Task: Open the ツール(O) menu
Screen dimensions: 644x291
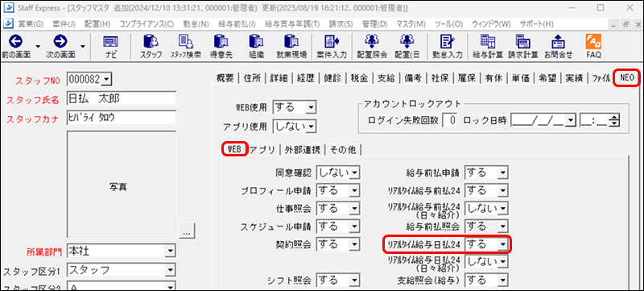Action: (x=448, y=24)
